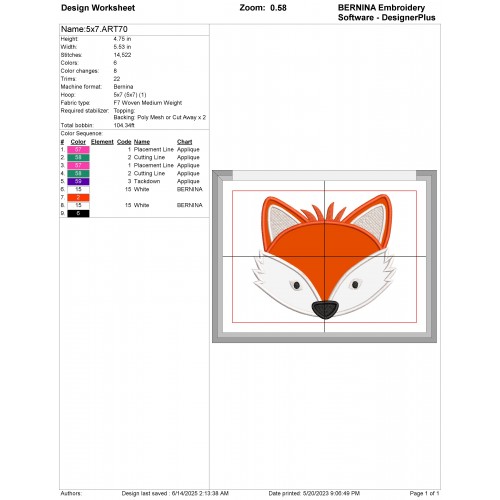The image size is (500, 500).
Task: Click 'Placement Line' in row 1
Action: click(x=154, y=150)
